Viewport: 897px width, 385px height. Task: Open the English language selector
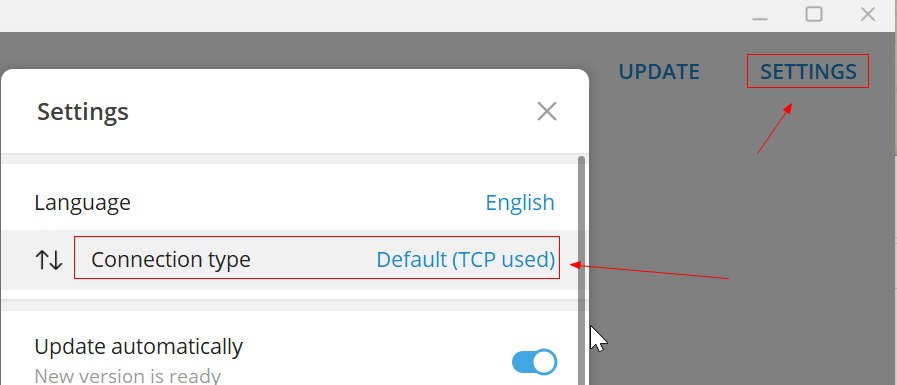click(x=519, y=203)
